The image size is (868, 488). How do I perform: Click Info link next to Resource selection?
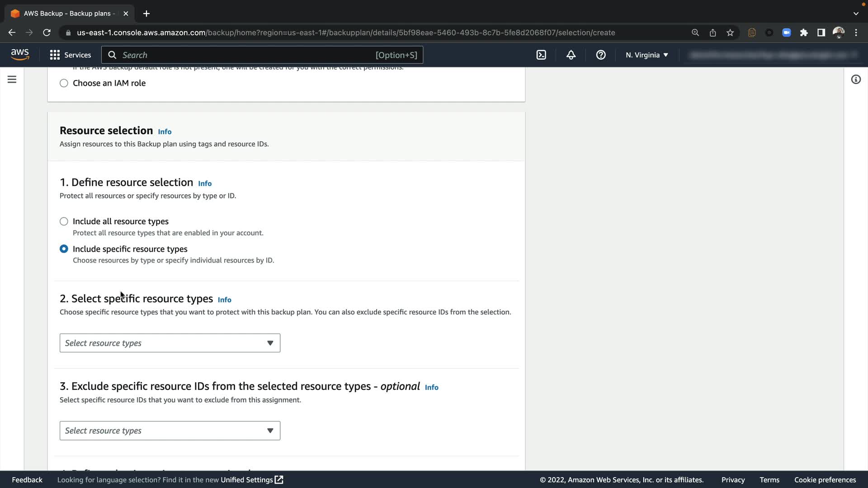(165, 131)
